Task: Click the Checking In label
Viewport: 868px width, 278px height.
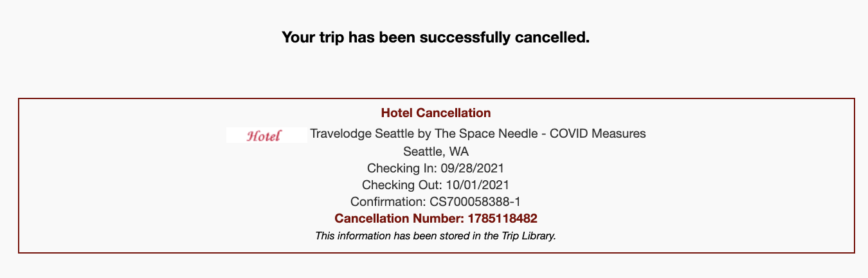Action: click(x=401, y=169)
